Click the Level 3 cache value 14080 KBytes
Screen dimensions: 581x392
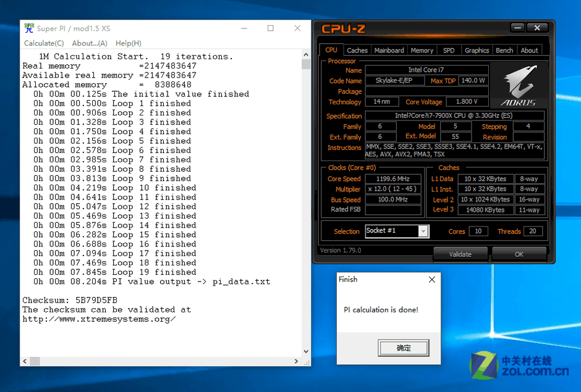(486, 210)
